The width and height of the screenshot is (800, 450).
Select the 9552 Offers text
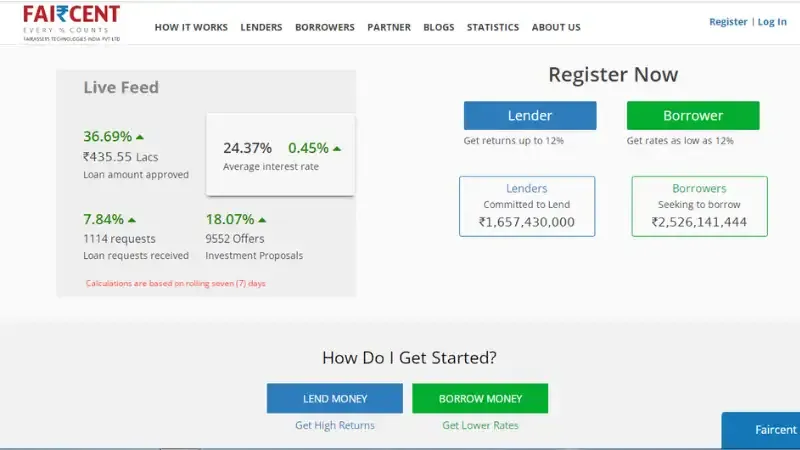(235, 239)
